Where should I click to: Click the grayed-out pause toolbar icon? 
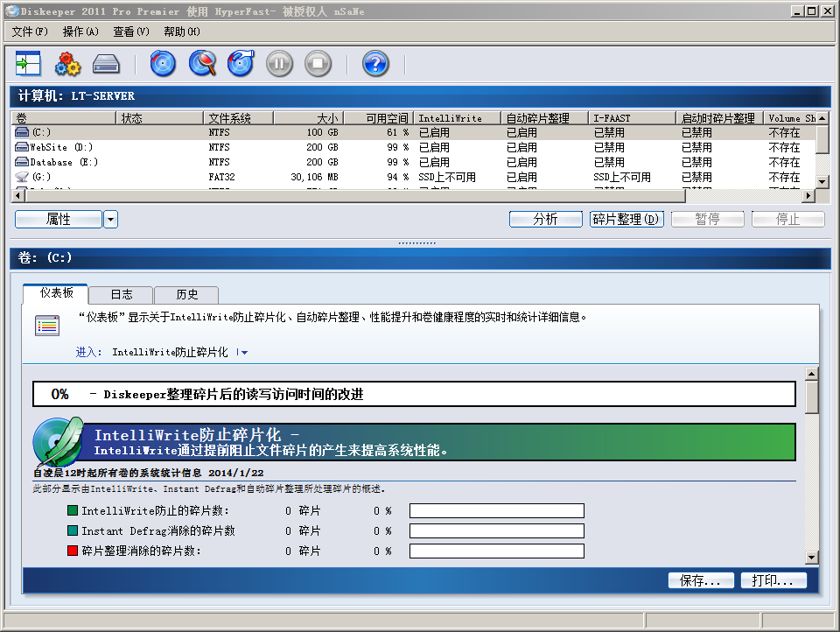[279, 64]
